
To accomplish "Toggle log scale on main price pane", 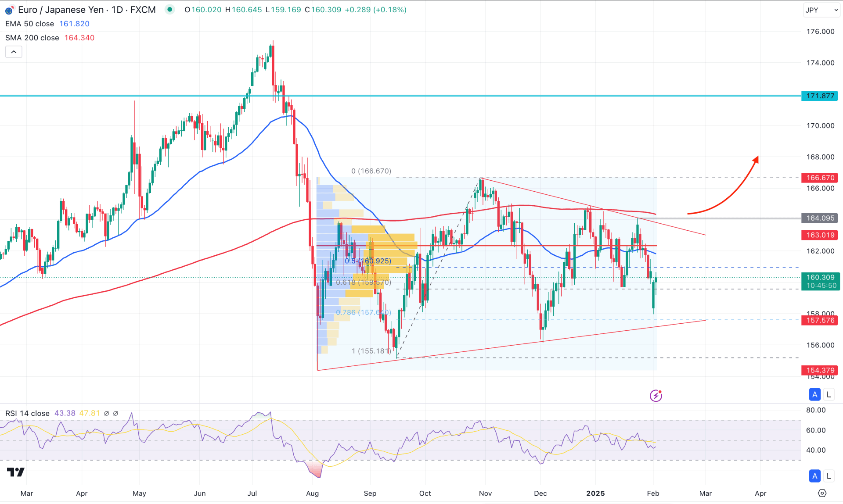I will coord(829,394).
